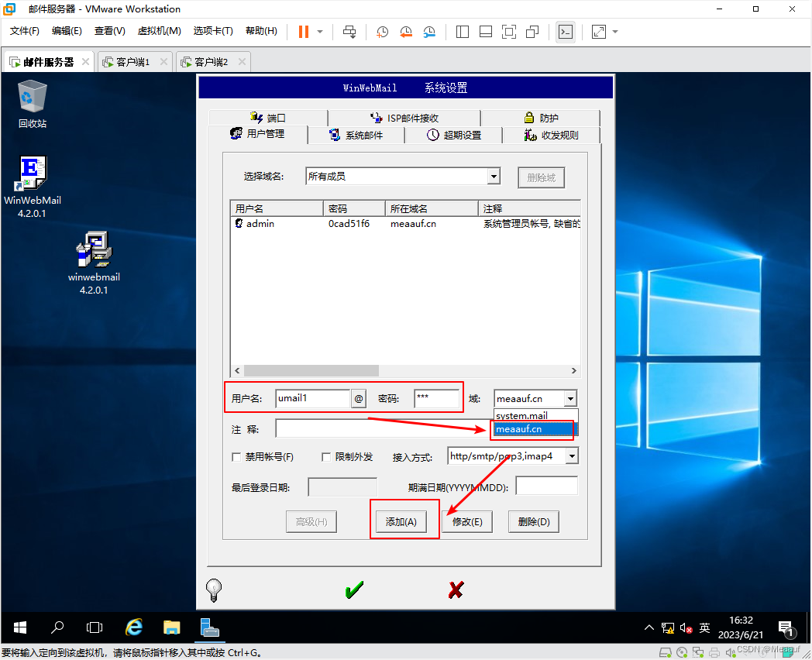Switch to Unity mode
The height and width of the screenshot is (660, 812).
[x=532, y=32]
